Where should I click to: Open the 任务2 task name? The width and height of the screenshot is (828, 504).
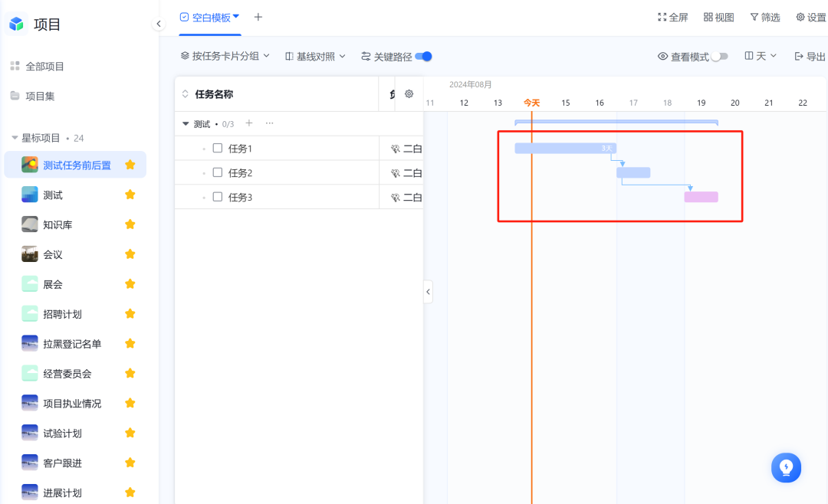pos(240,173)
